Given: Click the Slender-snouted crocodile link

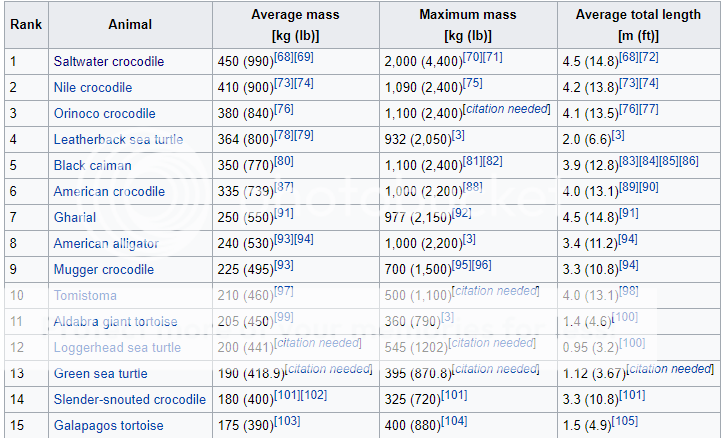Looking at the screenshot, I should tap(129, 399).
